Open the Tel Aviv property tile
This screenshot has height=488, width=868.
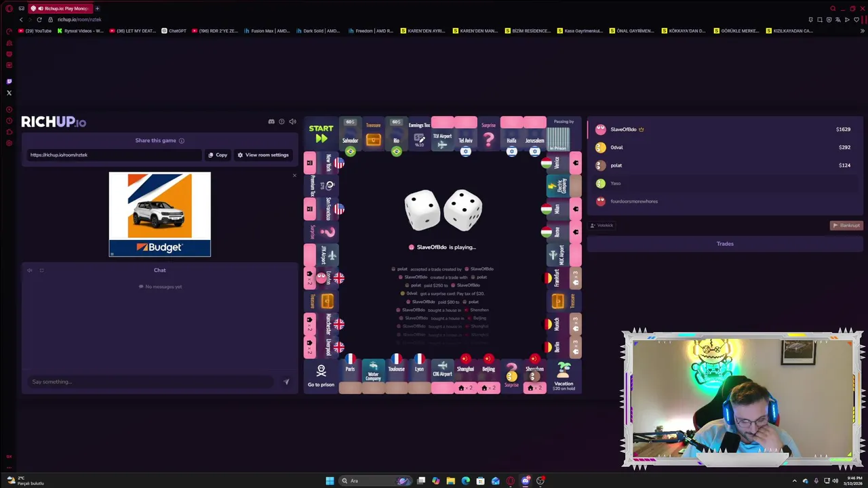click(465, 134)
